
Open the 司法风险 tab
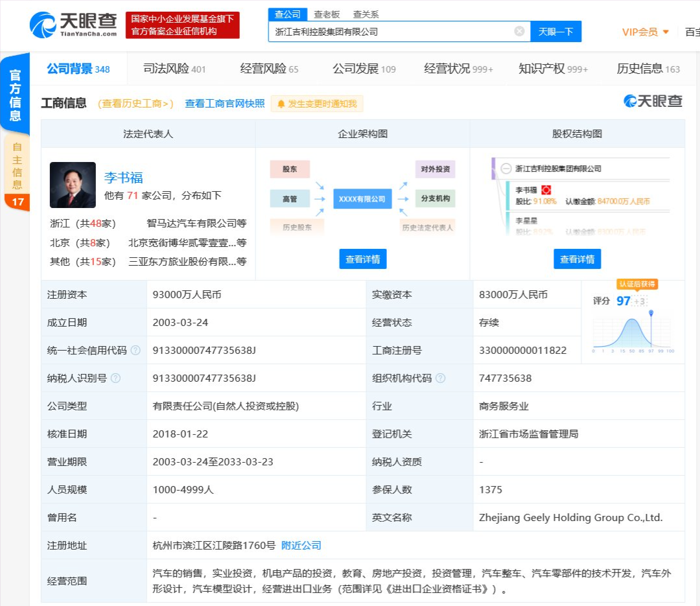click(174, 69)
